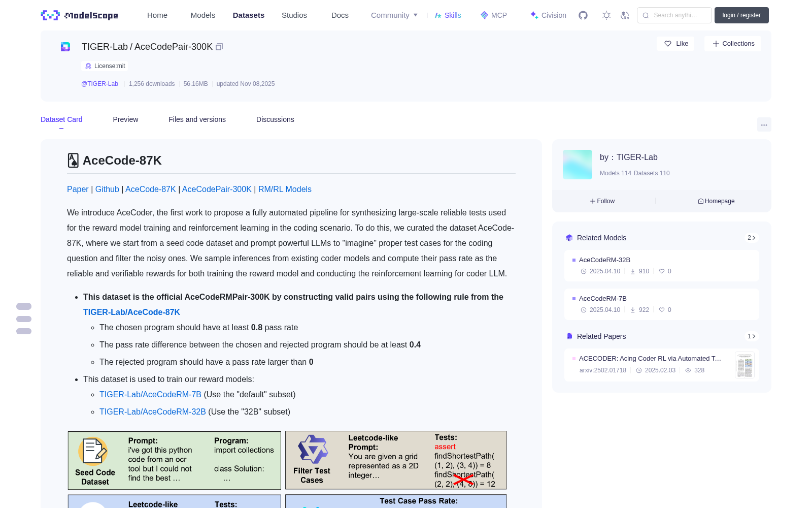Click the @TIGER-Lab owner link

click(x=99, y=84)
